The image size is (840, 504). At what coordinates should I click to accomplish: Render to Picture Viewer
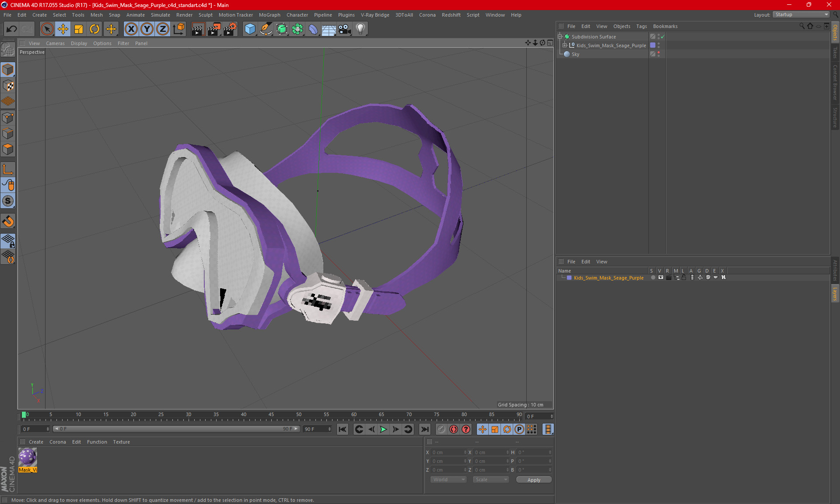tap(214, 29)
